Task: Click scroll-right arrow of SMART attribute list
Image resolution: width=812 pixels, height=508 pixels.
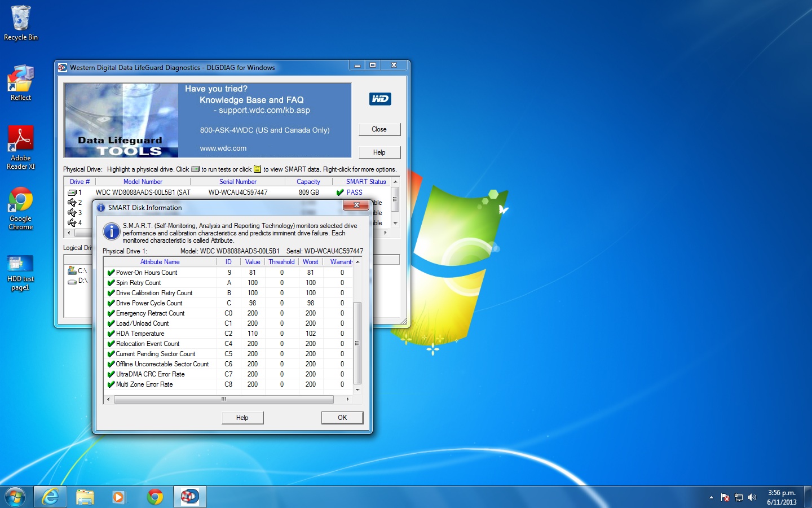Action: (347, 399)
